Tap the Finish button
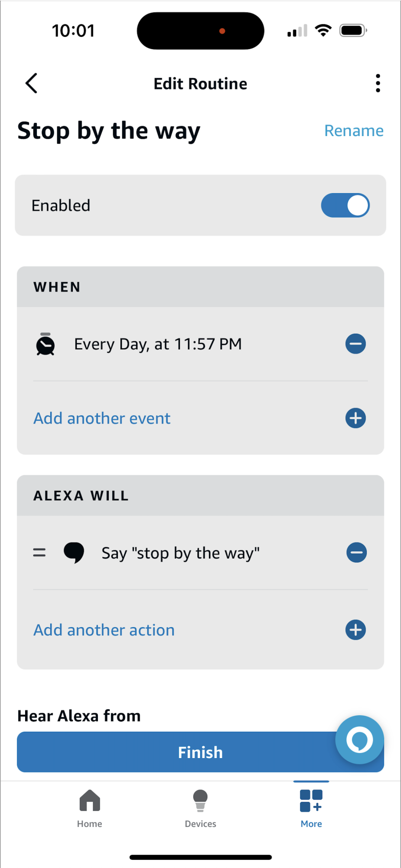 (x=200, y=752)
